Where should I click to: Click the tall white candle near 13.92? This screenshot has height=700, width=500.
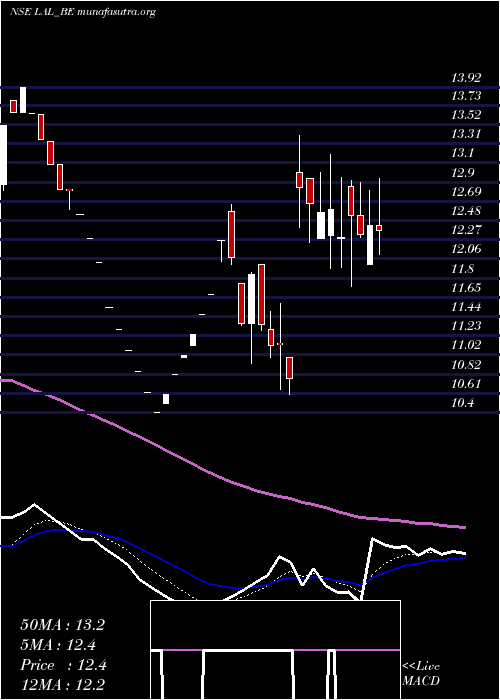[x=23, y=100]
